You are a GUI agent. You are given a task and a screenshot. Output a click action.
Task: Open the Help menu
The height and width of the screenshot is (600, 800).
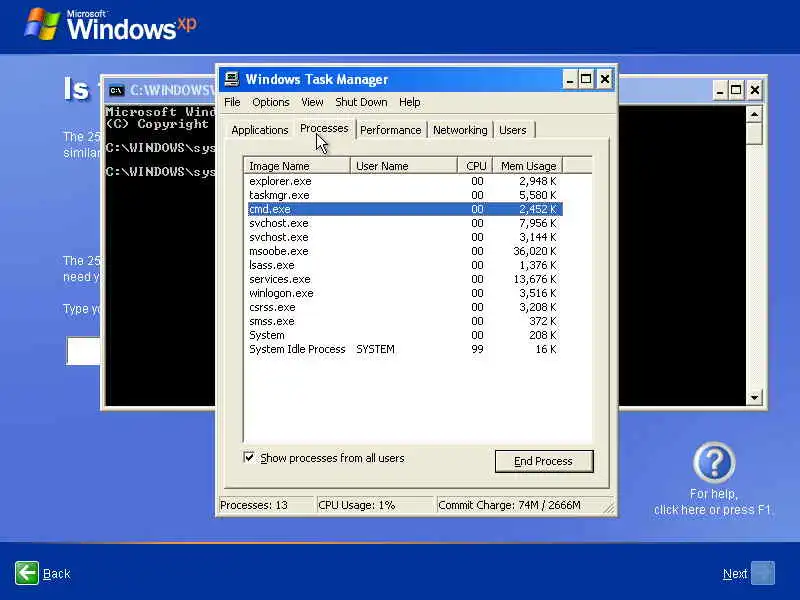pyautogui.click(x=410, y=102)
